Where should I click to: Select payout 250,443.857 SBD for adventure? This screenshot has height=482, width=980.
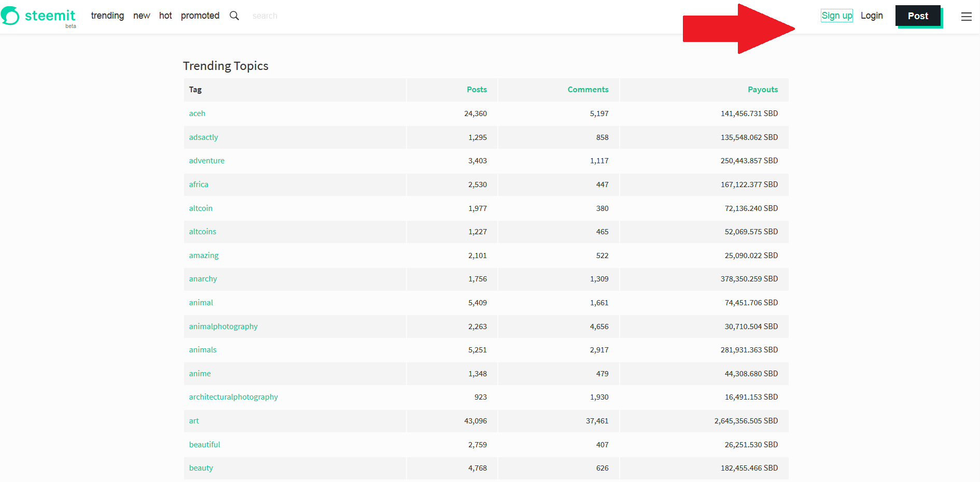pos(749,161)
